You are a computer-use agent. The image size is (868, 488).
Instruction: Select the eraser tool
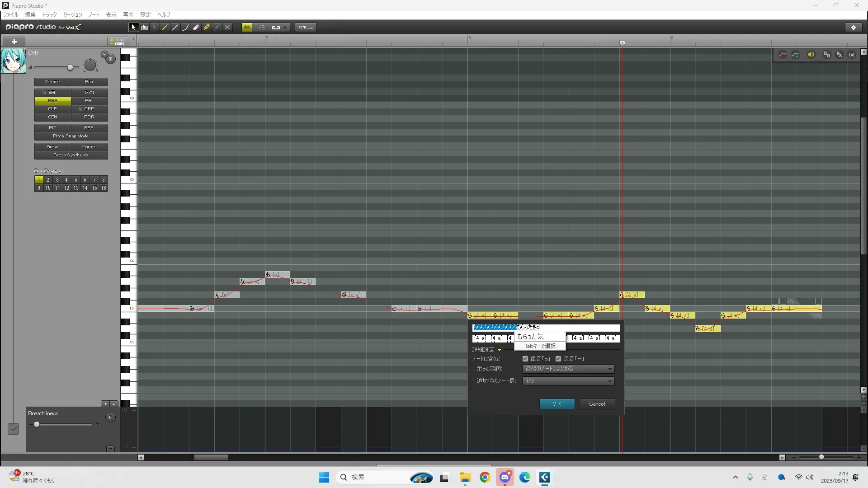196,28
